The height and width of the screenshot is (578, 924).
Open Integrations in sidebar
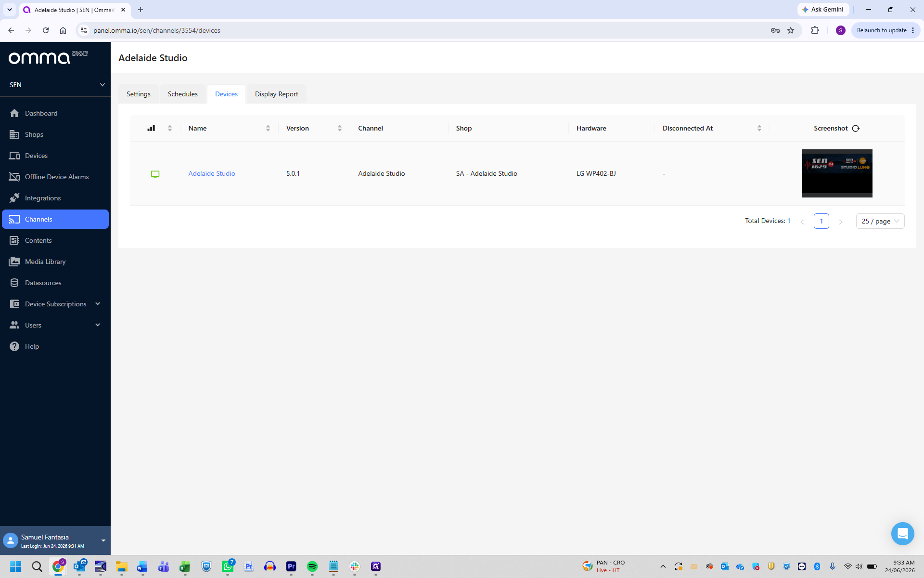[55, 198]
